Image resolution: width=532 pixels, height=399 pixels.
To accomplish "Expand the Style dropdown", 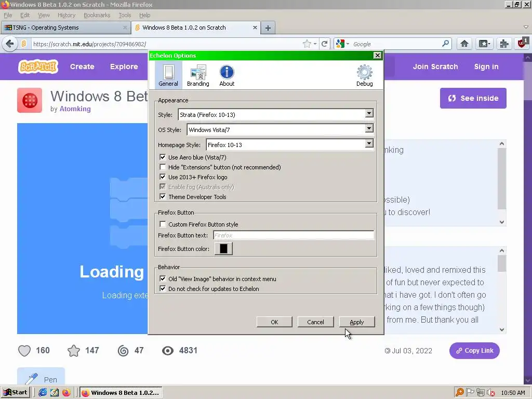I will (x=369, y=114).
